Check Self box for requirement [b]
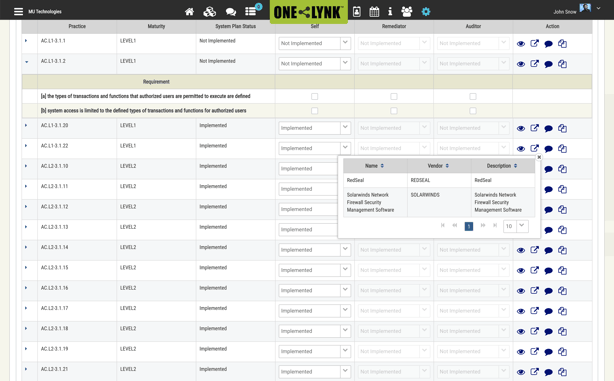This screenshot has height=381, width=614. pos(314,111)
